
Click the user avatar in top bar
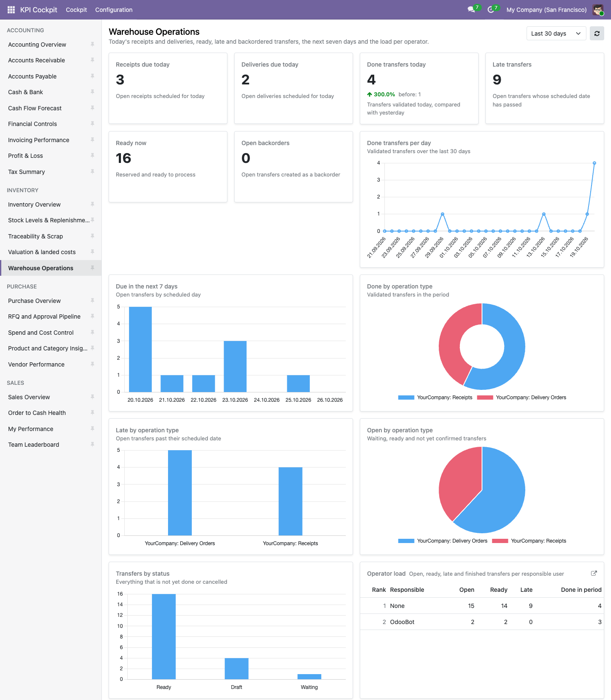pos(598,10)
